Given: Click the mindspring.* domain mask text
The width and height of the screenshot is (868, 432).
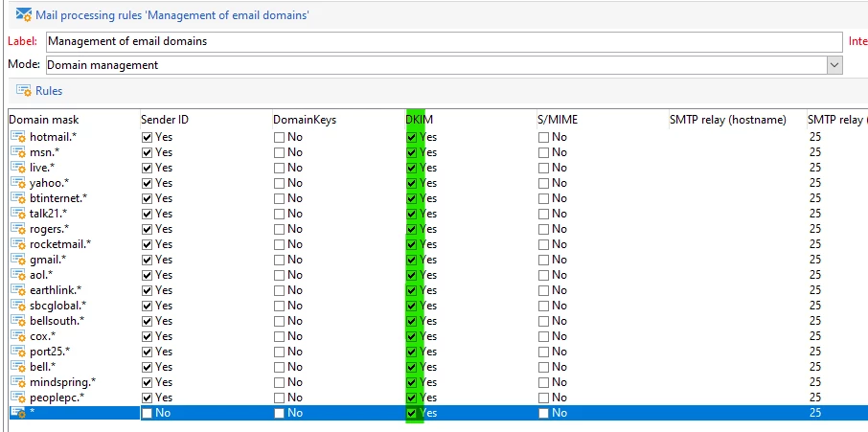Looking at the screenshot, I should [62, 382].
